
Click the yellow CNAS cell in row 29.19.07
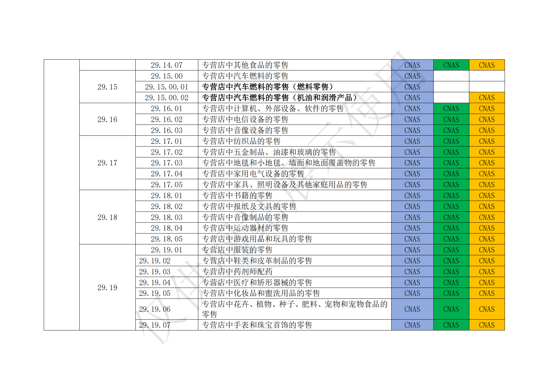(487, 325)
